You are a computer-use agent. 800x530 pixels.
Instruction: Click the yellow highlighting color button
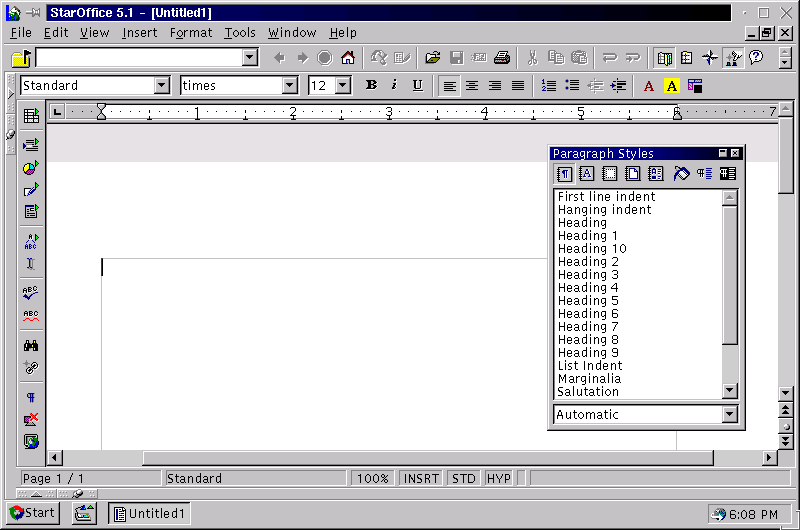pos(672,86)
